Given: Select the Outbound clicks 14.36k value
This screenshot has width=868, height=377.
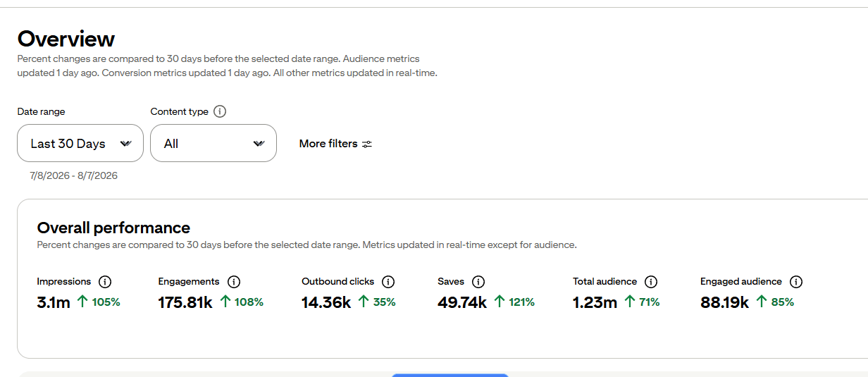Looking at the screenshot, I should point(326,302).
